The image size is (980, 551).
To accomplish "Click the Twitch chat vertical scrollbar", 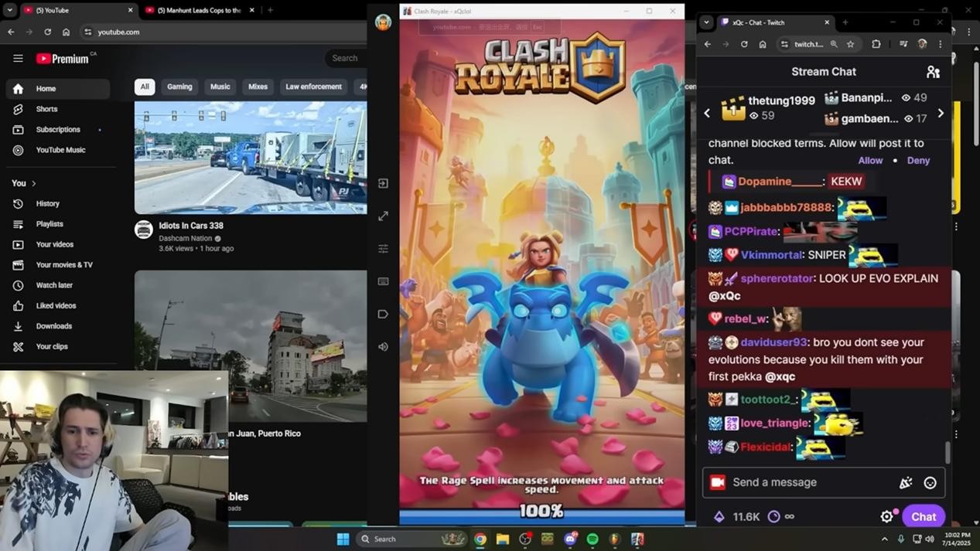I will (947, 453).
